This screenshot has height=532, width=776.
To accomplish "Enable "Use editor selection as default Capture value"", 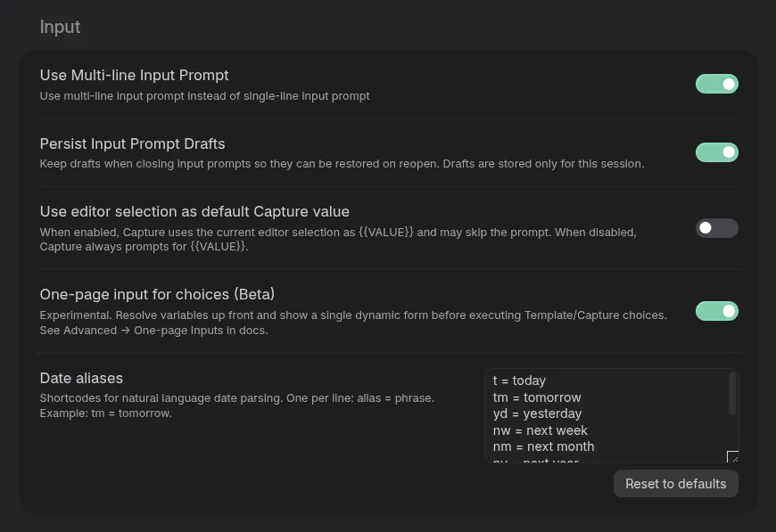I will coord(717,228).
